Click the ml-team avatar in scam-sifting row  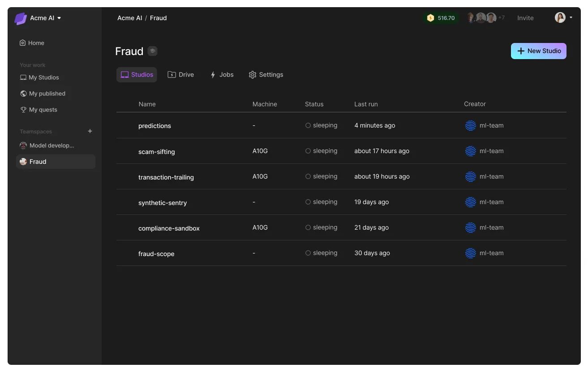[x=470, y=151]
